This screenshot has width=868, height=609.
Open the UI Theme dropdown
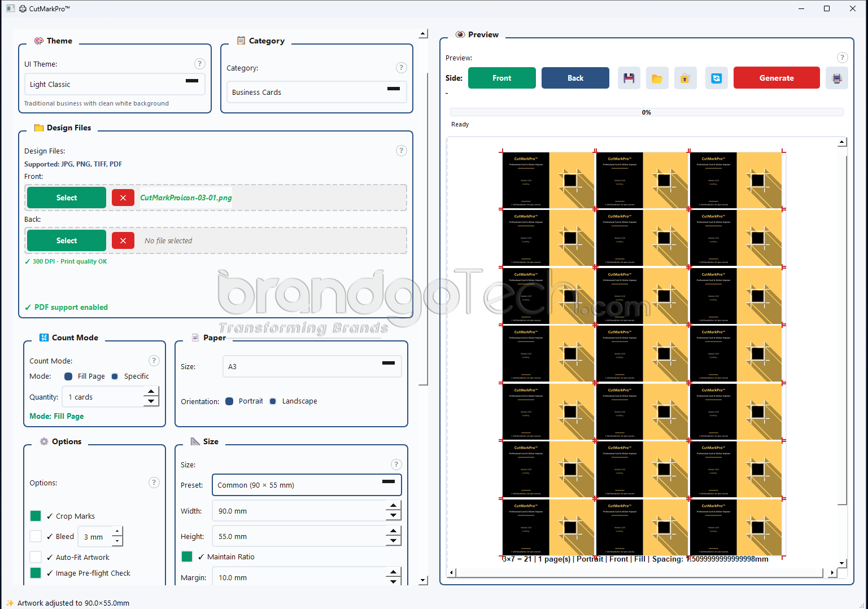[x=115, y=84]
